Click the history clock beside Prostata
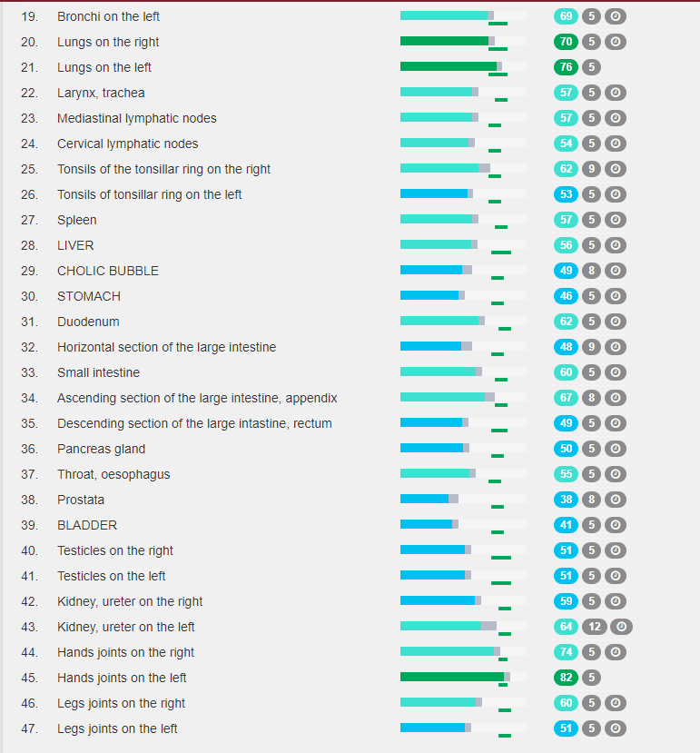 click(x=616, y=500)
